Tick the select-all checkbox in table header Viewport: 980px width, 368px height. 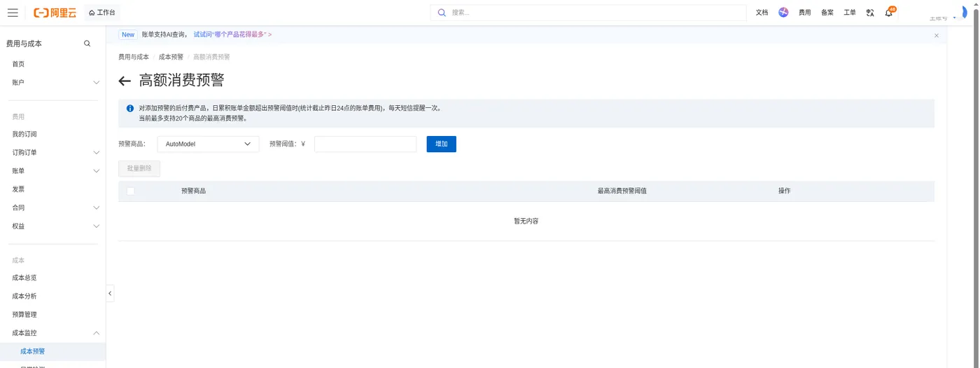click(x=130, y=191)
